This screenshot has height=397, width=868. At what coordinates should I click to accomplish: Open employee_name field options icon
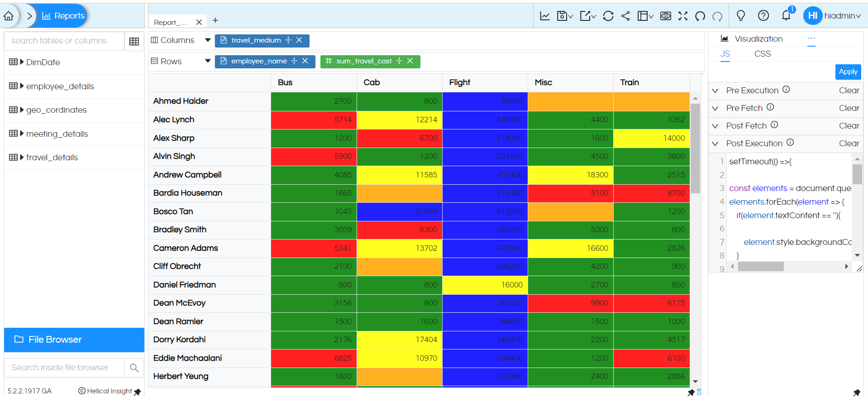(294, 61)
